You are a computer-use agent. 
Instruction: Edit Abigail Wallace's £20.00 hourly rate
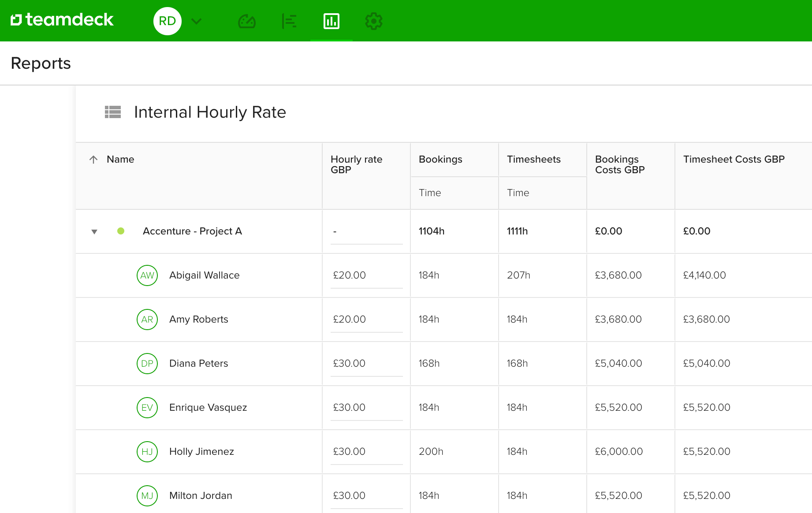point(366,276)
